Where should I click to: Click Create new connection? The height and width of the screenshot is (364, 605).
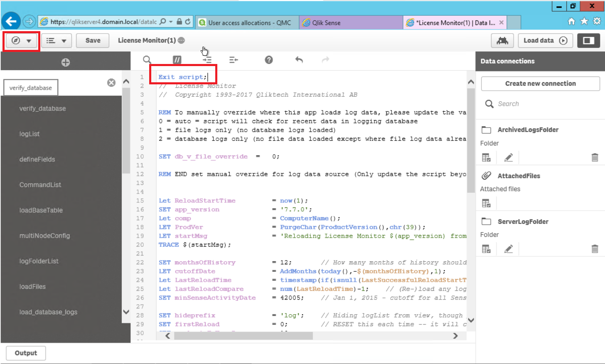(x=540, y=84)
